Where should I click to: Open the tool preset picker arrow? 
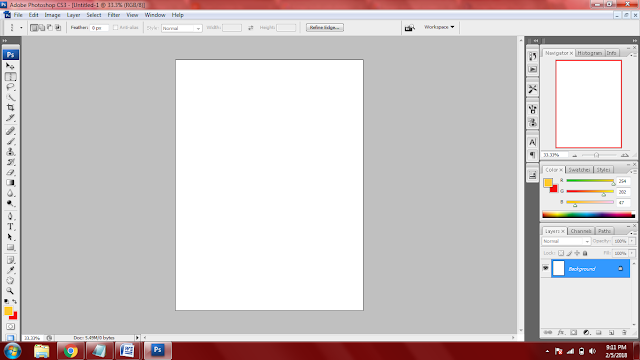(21, 28)
